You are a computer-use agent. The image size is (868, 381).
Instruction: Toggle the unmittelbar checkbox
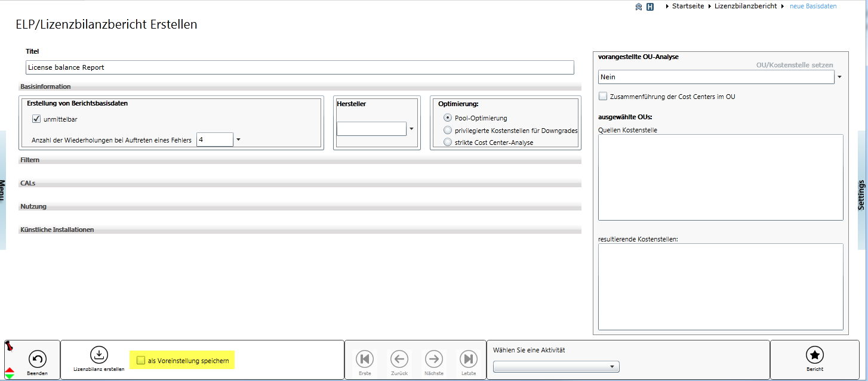[x=36, y=119]
